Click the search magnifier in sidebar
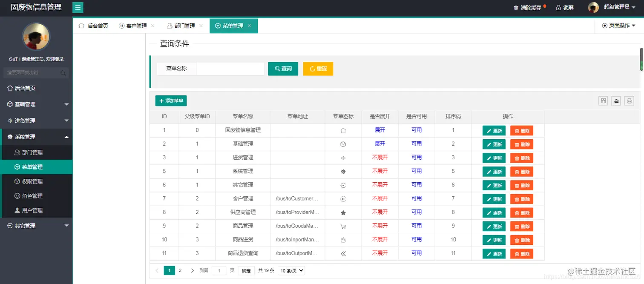The width and height of the screenshot is (644, 284). click(63, 73)
